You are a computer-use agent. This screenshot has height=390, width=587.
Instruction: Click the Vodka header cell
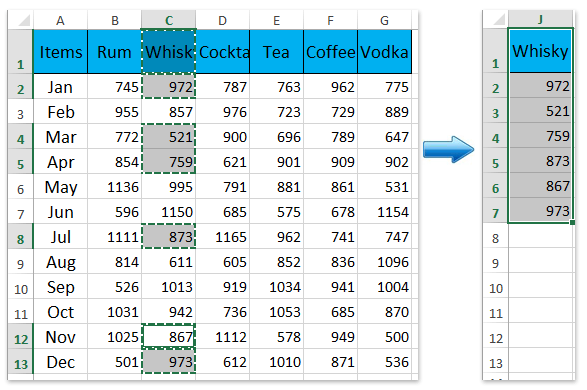coord(384,52)
